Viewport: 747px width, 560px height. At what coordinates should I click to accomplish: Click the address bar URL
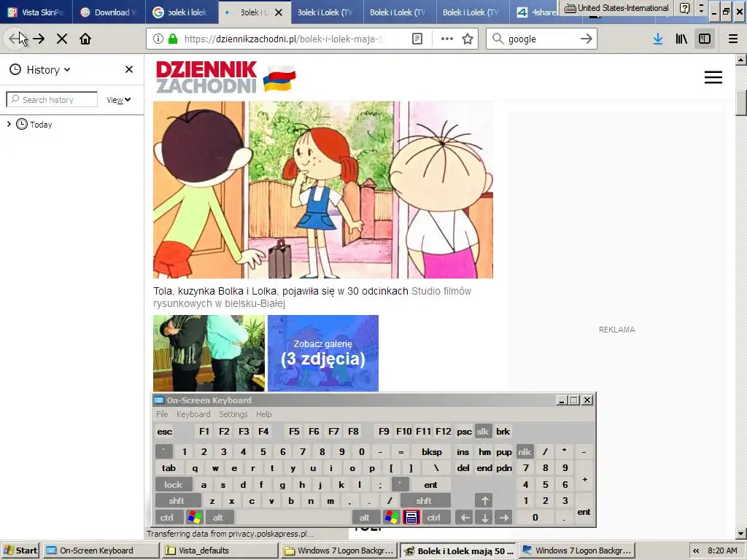[x=284, y=39]
